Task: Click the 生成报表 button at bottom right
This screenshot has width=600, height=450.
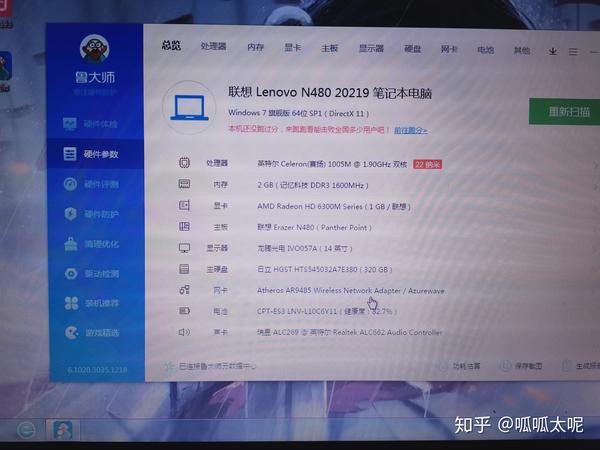Action: click(x=582, y=366)
